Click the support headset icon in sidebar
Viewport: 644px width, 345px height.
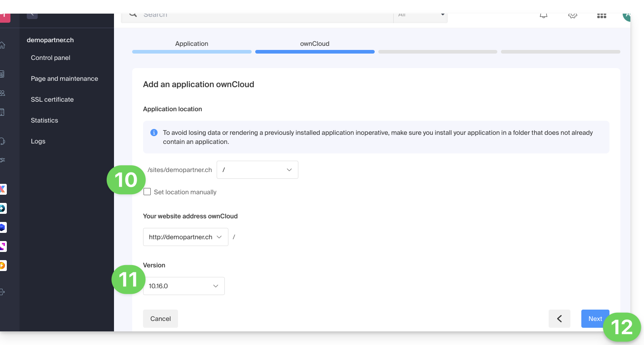[x=3, y=141]
